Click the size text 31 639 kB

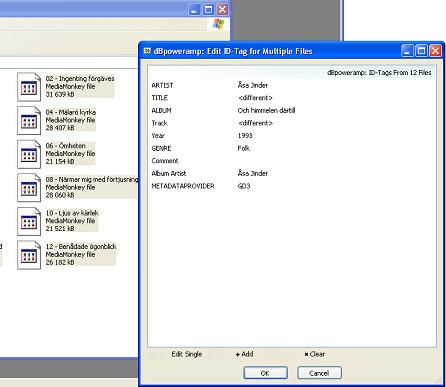(60, 94)
